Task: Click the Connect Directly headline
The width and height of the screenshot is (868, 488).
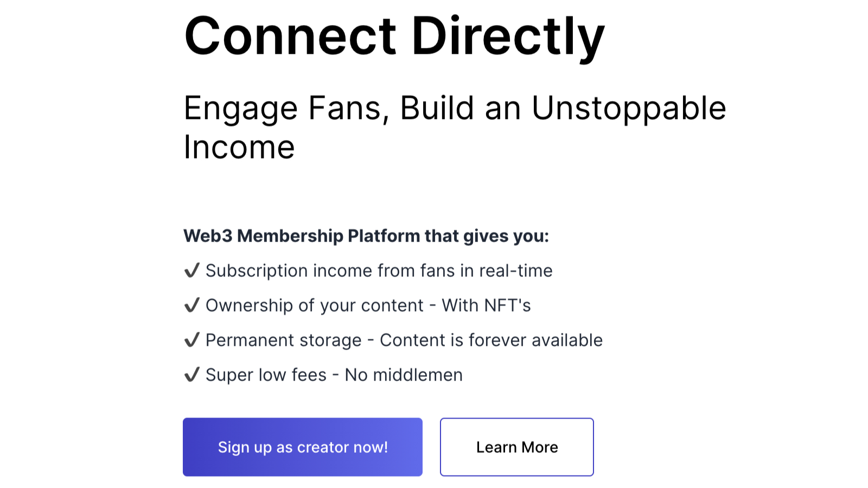Action: click(394, 37)
